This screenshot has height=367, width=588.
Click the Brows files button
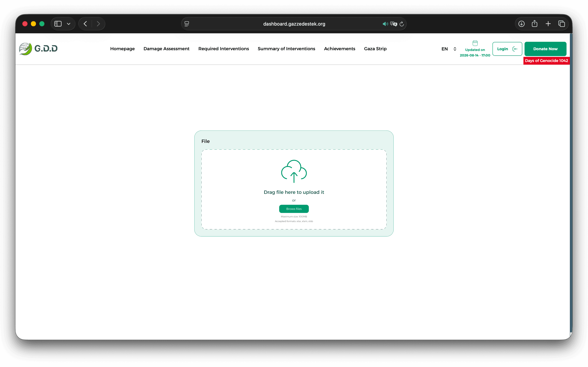(x=294, y=209)
